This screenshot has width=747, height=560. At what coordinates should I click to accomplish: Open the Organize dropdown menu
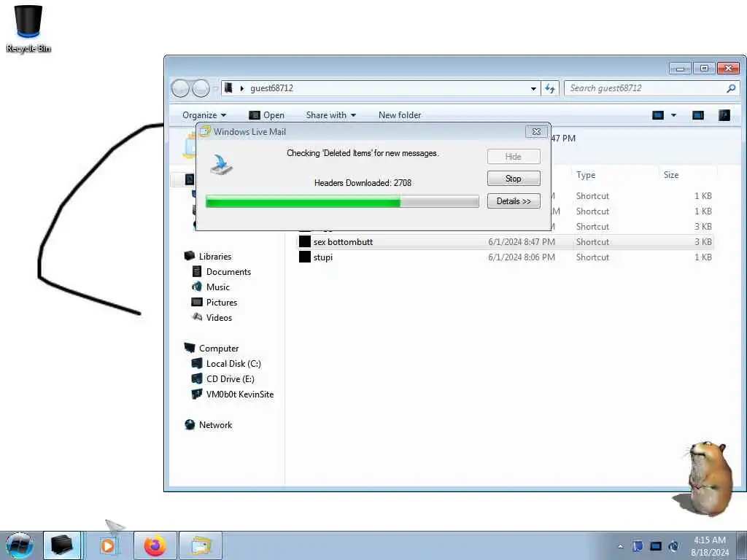[x=204, y=115]
